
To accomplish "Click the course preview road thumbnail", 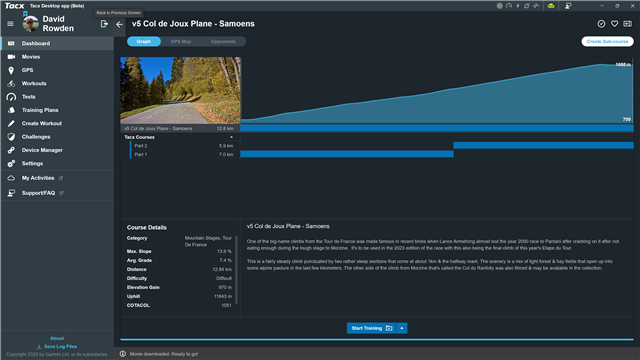I will coord(180,90).
